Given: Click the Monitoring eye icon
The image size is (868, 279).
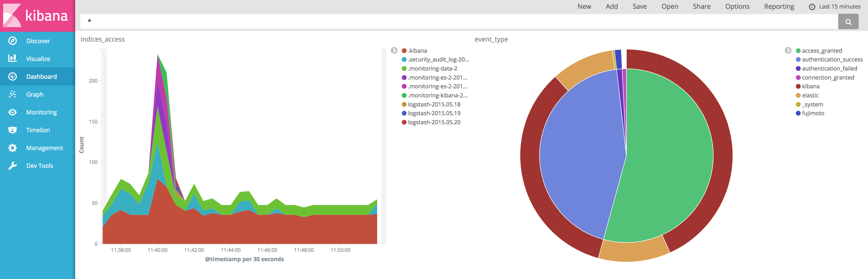Looking at the screenshot, I should [12, 112].
